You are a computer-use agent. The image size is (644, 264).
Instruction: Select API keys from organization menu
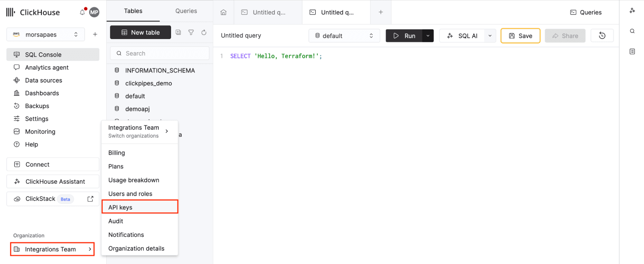point(139,207)
